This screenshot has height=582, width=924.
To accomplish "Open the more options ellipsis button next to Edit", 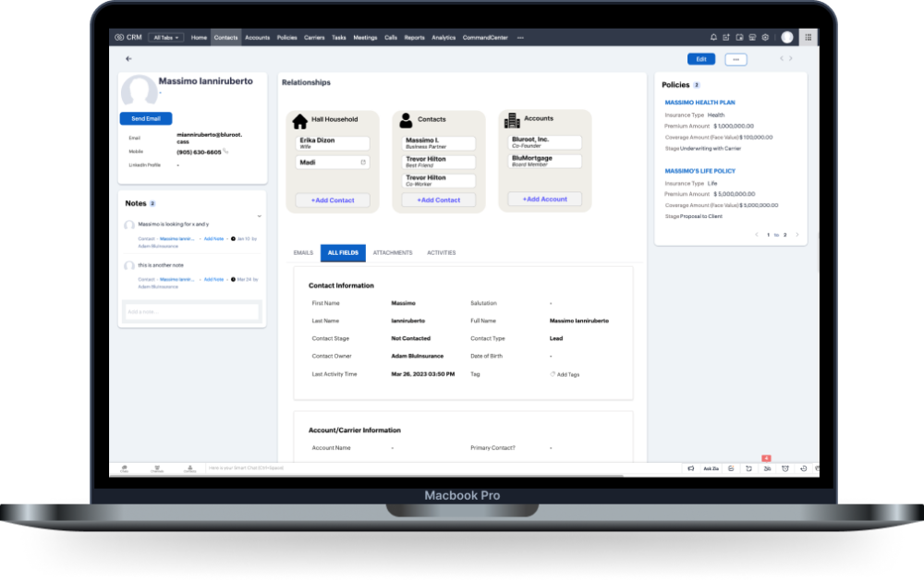I will (736, 59).
